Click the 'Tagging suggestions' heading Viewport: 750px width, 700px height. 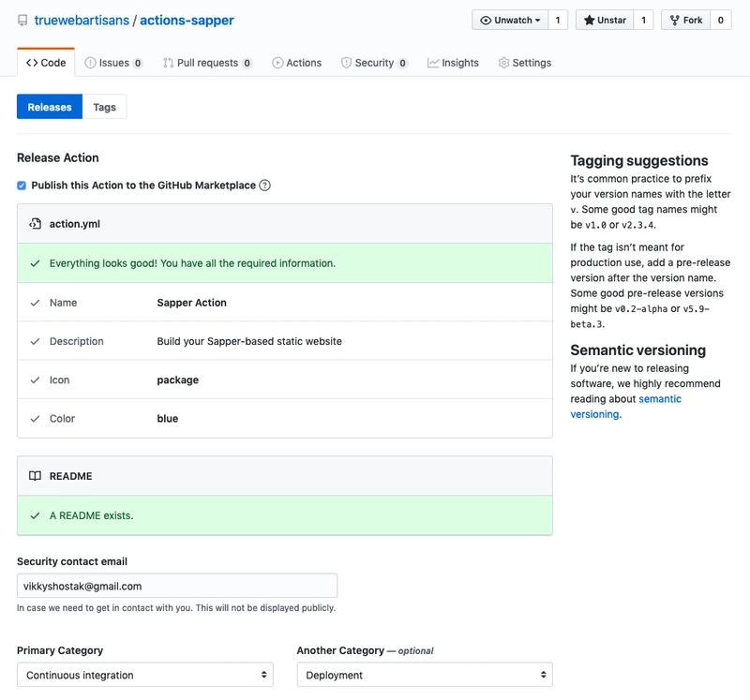pos(639,160)
